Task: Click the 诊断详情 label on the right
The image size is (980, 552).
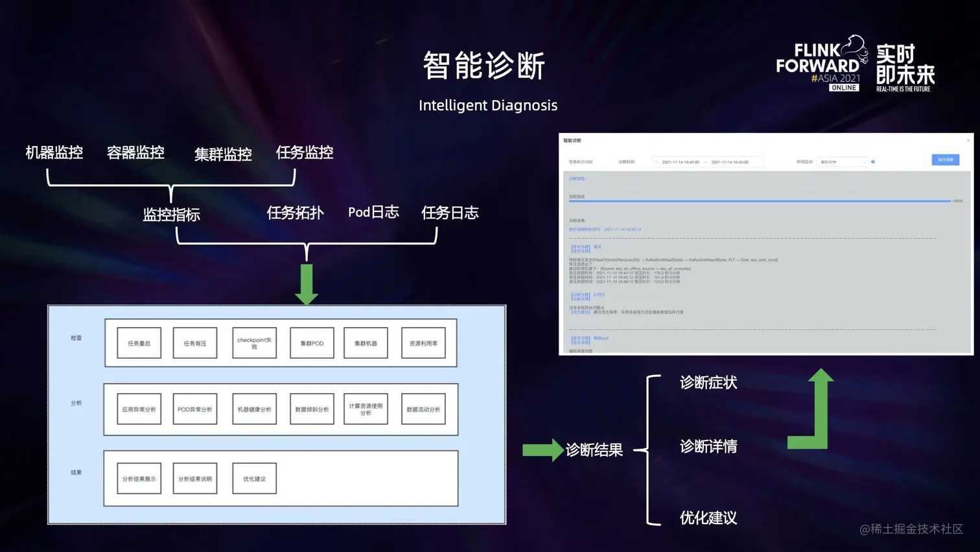Action: point(708,446)
